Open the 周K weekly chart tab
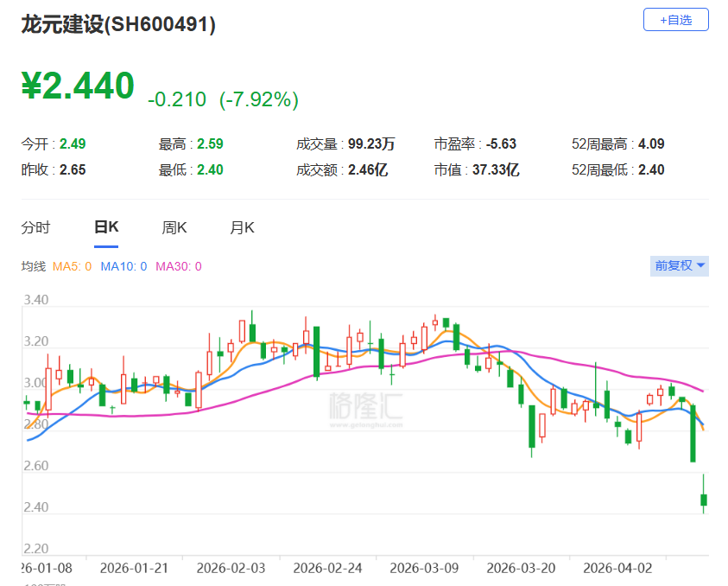Screen dimensions: 728x586 click(174, 227)
